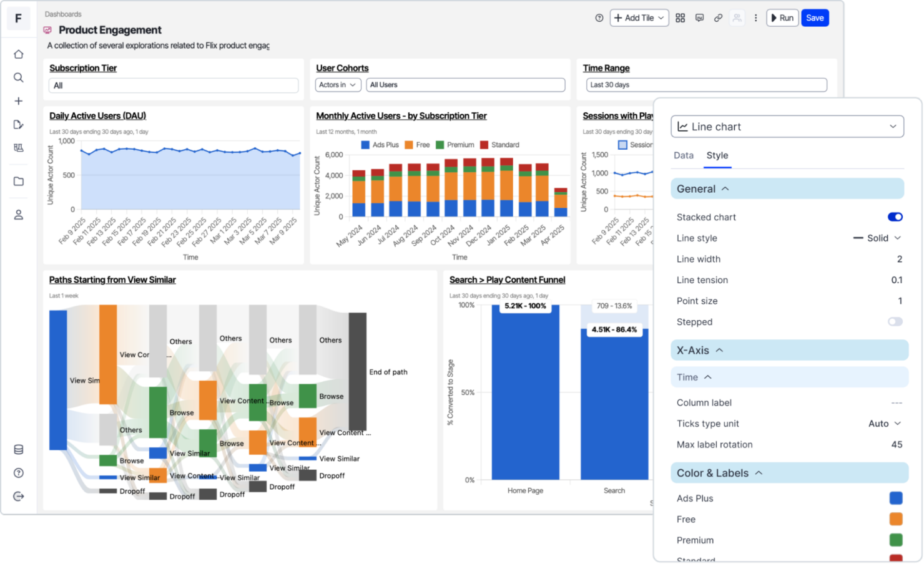
Task: Enable the Stepped line option
Action: point(895,321)
